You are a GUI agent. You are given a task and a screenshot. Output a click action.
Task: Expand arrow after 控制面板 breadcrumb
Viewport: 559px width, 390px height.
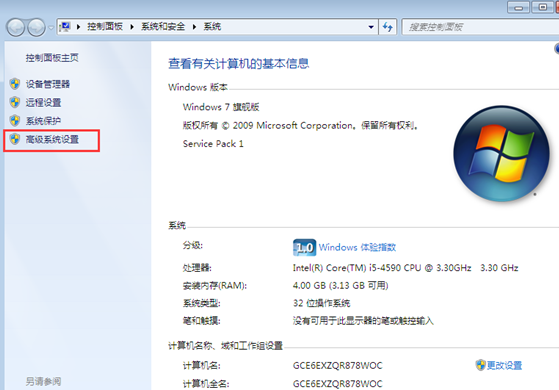click(132, 27)
